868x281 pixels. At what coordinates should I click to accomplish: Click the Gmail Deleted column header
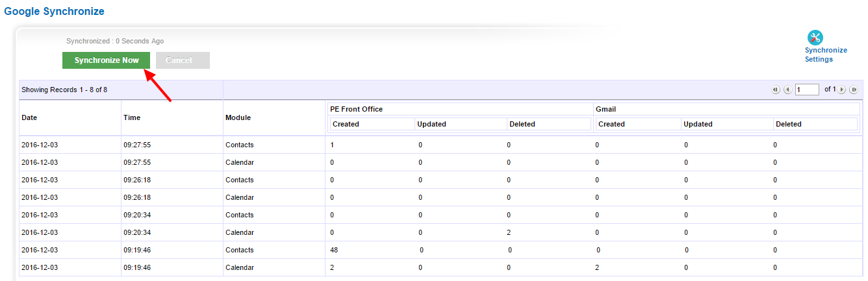(788, 124)
